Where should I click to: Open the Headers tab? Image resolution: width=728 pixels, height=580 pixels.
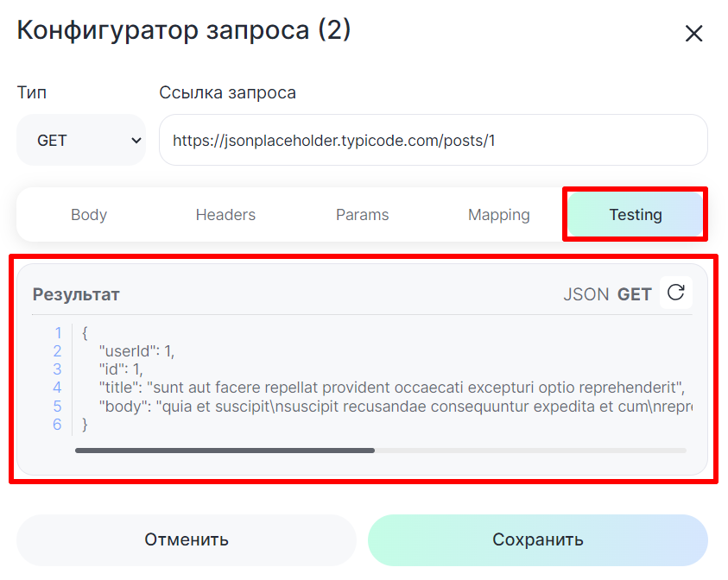225,215
